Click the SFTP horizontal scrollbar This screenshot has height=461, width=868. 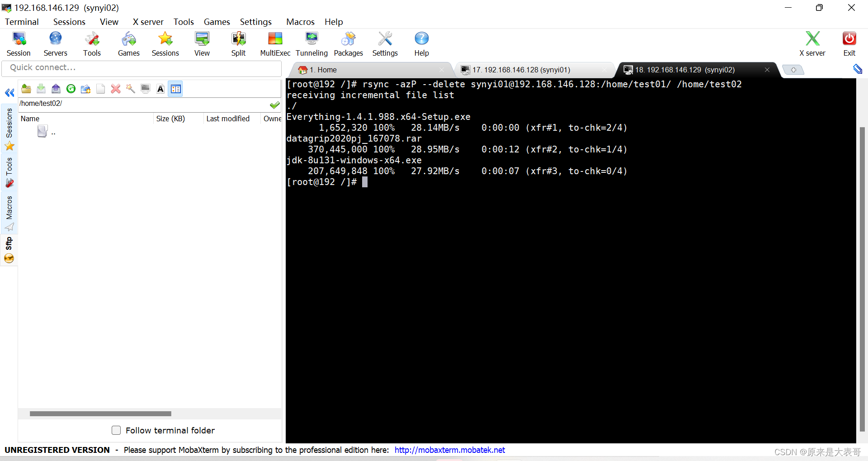[x=100, y=413]
